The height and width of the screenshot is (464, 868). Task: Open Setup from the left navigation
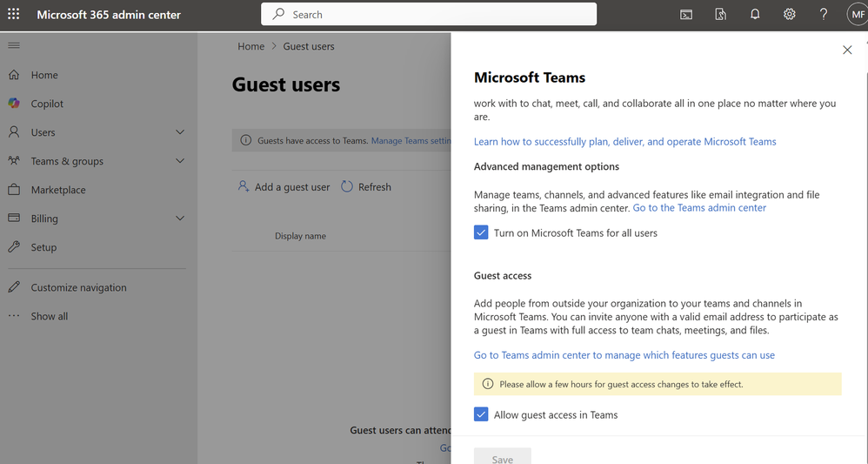pos(43,247)
